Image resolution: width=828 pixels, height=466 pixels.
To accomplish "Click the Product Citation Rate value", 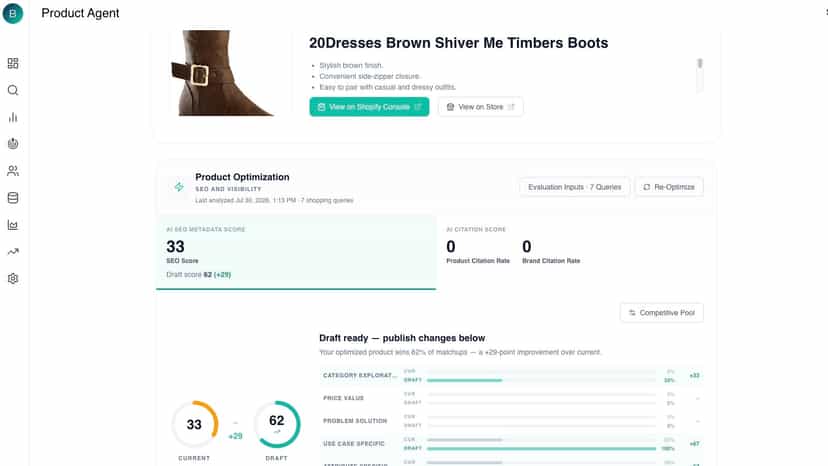I will click(450, 246).
